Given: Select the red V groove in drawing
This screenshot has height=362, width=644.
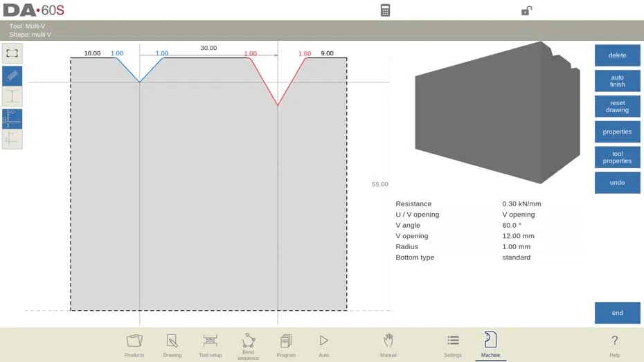Looking at the screenshot, I should (278, 82).
